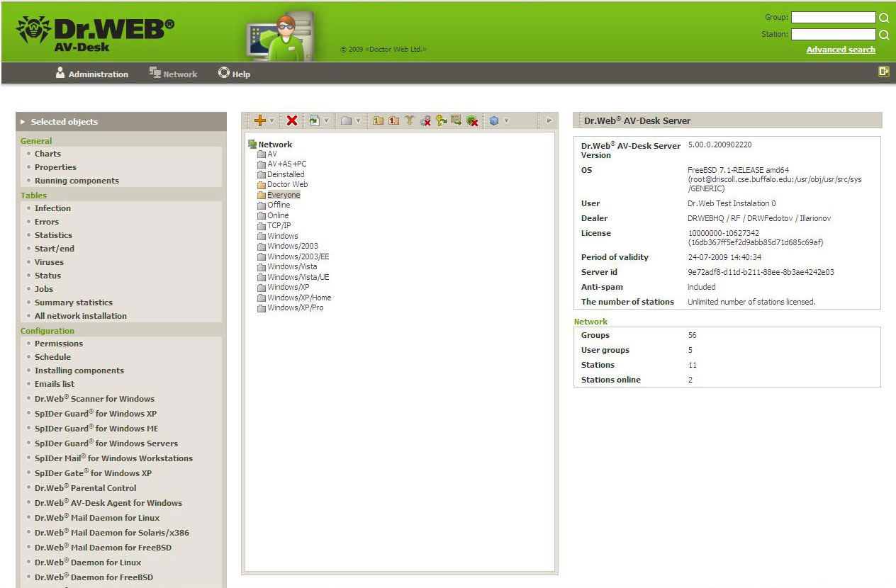Screen dimensions: 896x588
Task: Select the Network root tree node
Action: 270,145
